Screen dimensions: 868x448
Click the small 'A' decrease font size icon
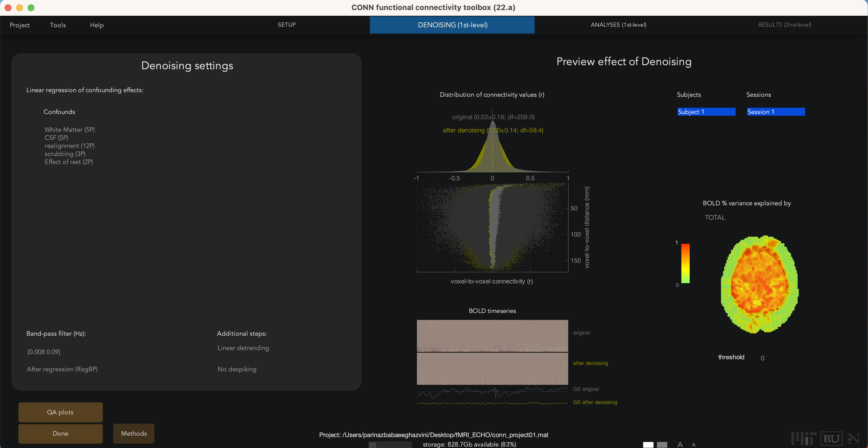[693, 445]
